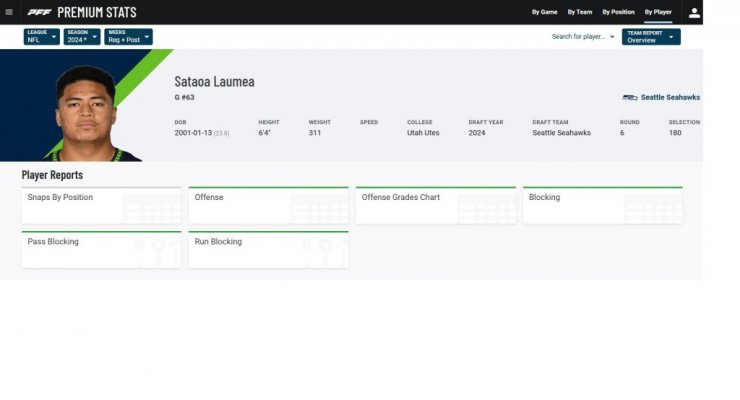Open the Offense report card
740x400 pixels.
pos(269,206)
